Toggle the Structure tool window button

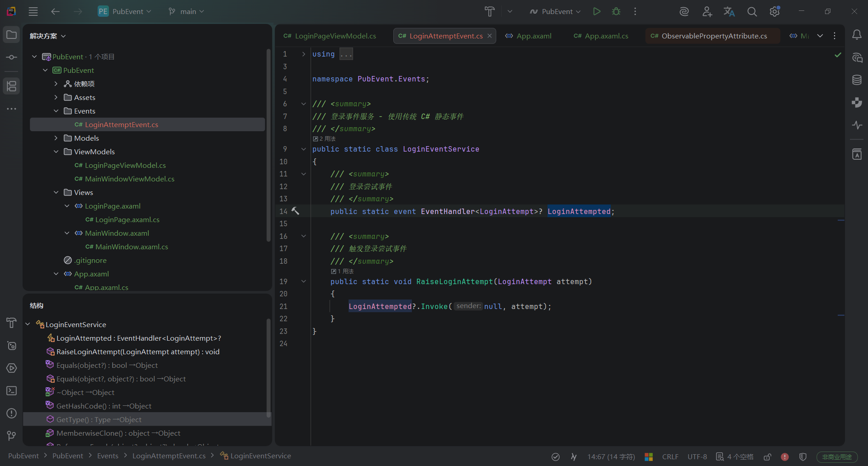(11, 86)
